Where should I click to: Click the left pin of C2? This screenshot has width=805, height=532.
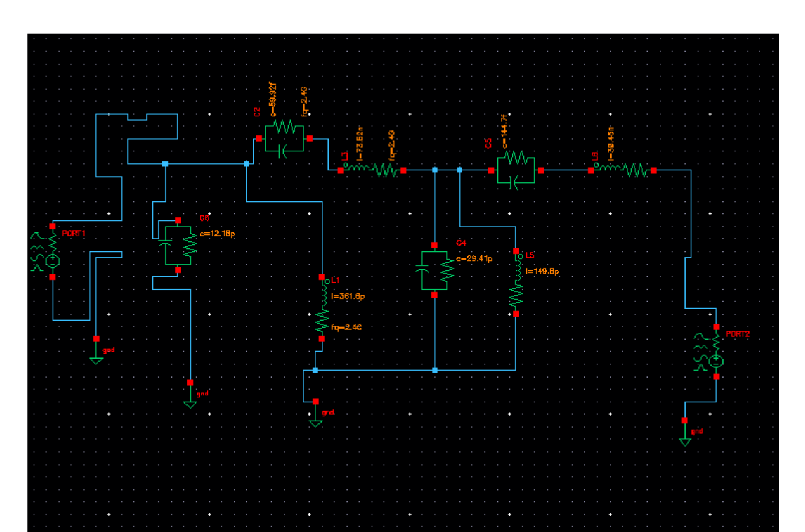point(259,139)
